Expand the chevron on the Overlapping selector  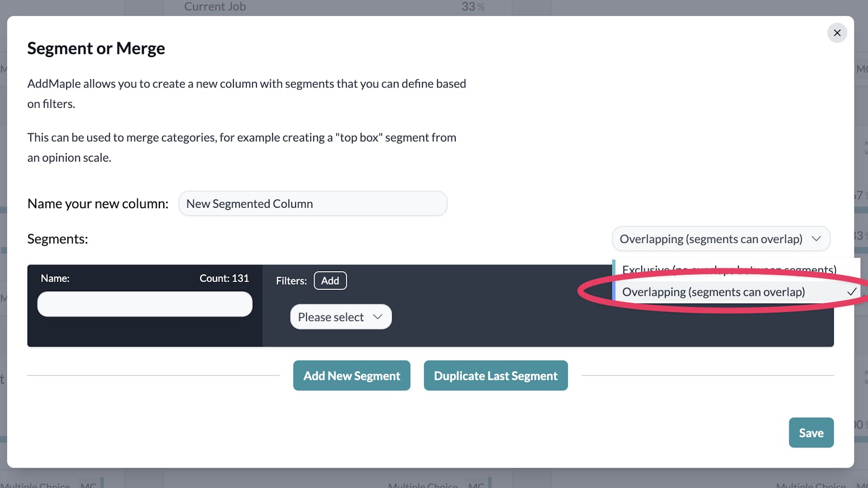click(818, 239)
